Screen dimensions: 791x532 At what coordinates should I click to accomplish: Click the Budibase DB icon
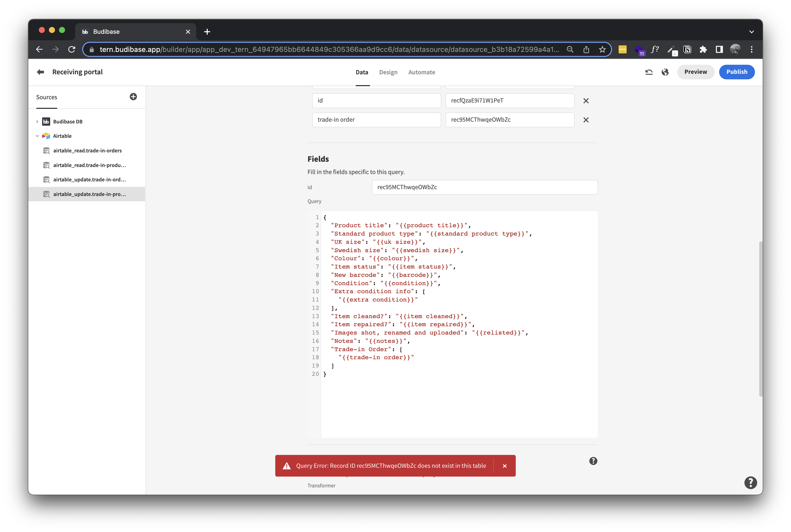coord(46,121)
